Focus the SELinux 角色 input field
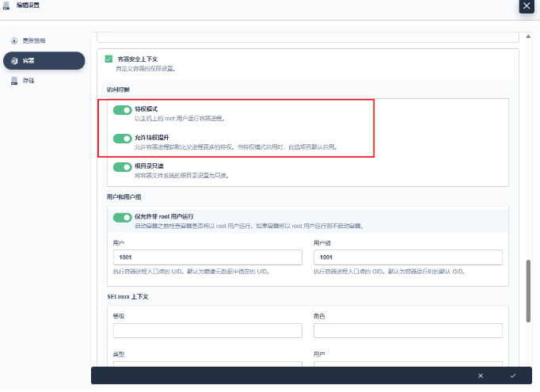The image size is (540, 392). click(x=408, y=330)
